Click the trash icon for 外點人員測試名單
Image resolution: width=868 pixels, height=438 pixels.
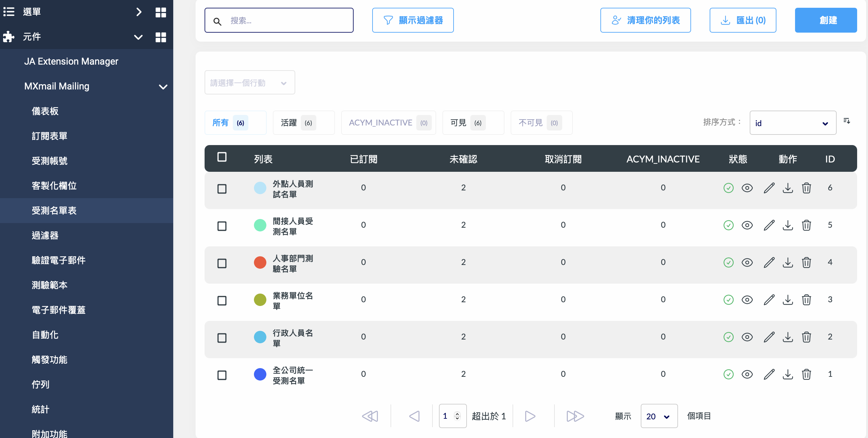pos(806,188)
